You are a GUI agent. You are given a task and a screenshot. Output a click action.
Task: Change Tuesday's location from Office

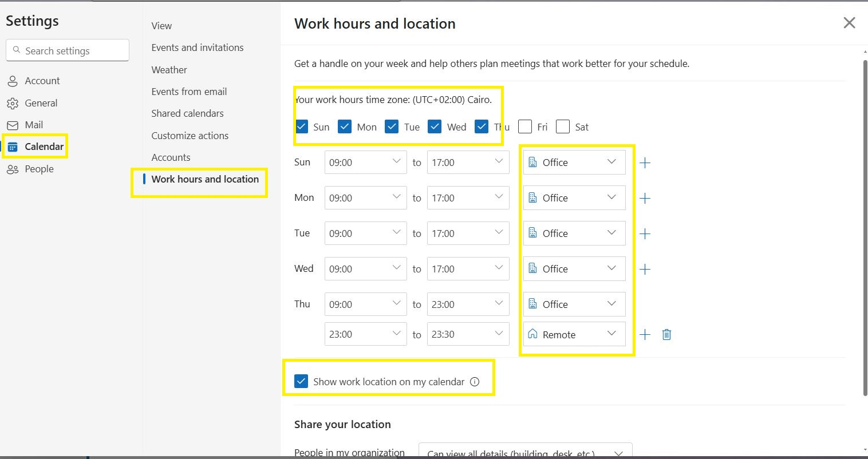point(574,234)
